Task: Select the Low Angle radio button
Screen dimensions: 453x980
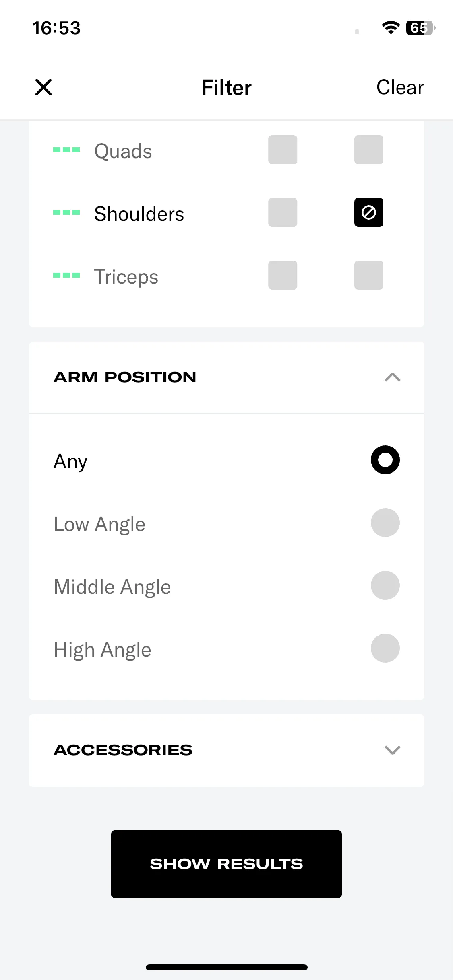Action: click(385, 523)
